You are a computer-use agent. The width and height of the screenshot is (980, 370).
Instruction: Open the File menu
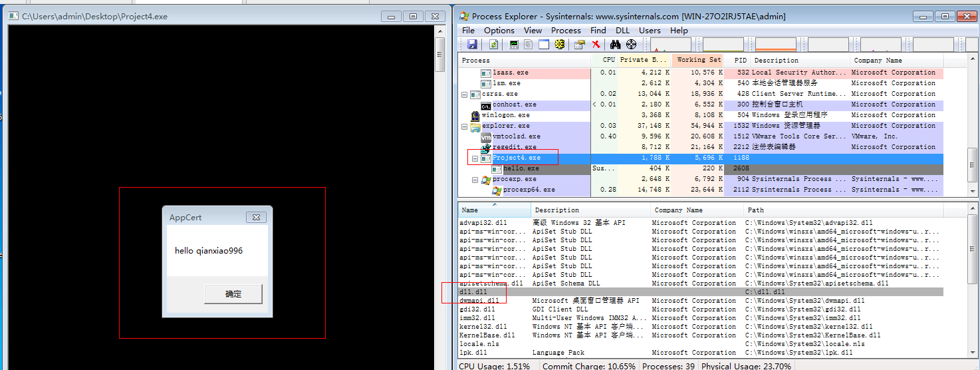point(468,31)
